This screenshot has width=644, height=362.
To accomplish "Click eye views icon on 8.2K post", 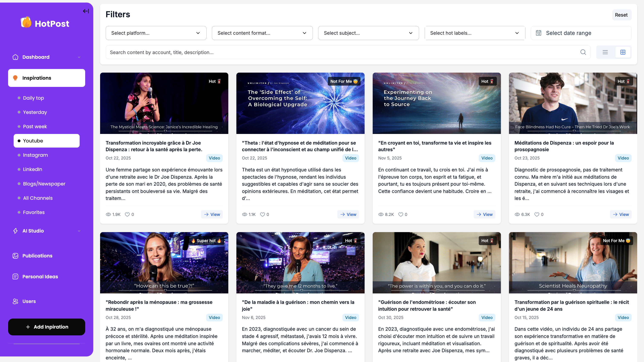I will click(x=381, y=214).
